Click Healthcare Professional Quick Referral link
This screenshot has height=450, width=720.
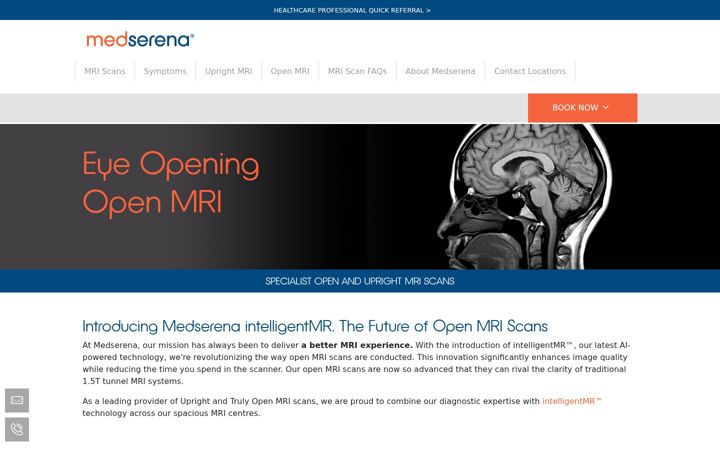pos(352,10)
